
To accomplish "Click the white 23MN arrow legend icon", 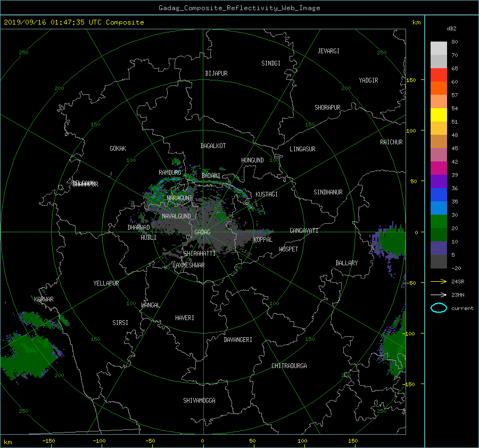I will [439, 295].
